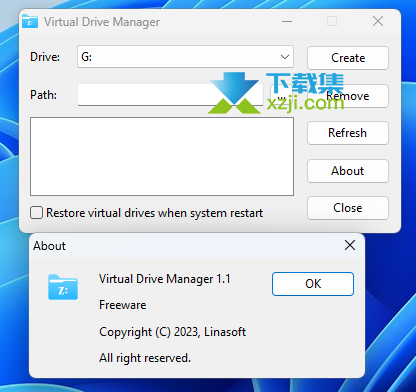416x392 pixels.
Task: Click the "Drive:" label
Action: click(45, 57)
